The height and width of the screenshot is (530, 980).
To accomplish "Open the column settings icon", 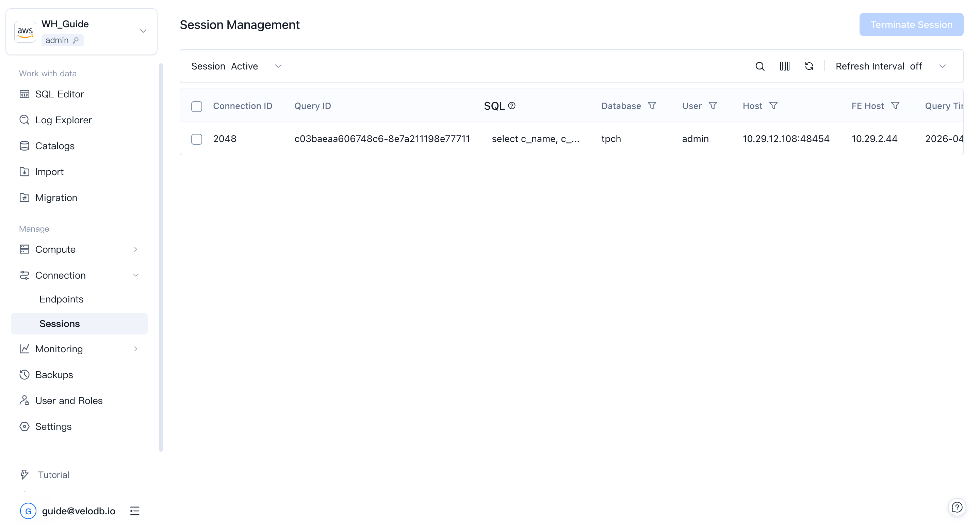I will click(784, 66).
